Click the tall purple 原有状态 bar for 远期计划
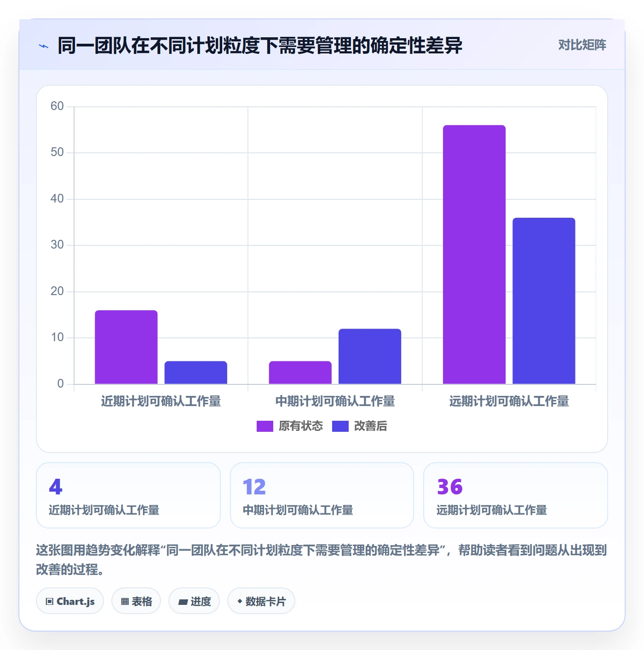 [x=474, y=255]
